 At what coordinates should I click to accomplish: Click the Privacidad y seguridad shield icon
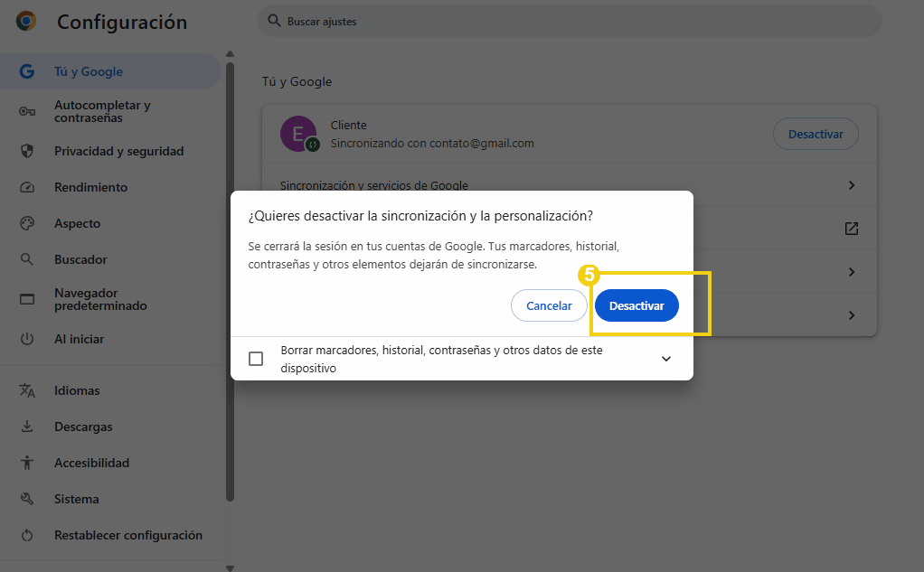(27, 151)
